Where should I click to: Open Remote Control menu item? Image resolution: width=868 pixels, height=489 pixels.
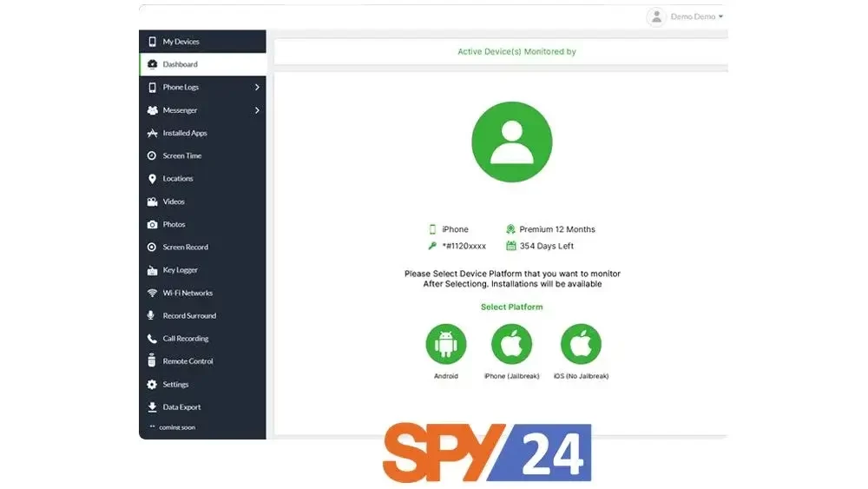pyautogui.click(x=202, y=361)
